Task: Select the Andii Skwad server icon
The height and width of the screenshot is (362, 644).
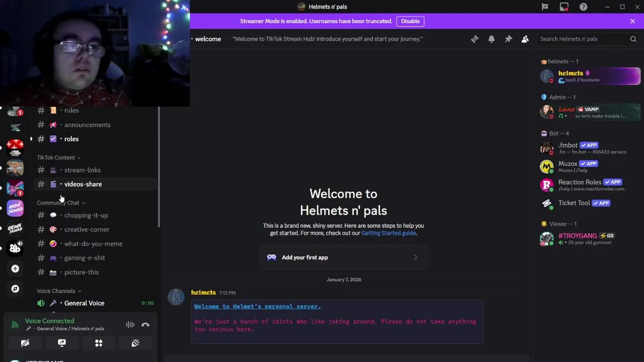Action: click(x=15, y=208)
